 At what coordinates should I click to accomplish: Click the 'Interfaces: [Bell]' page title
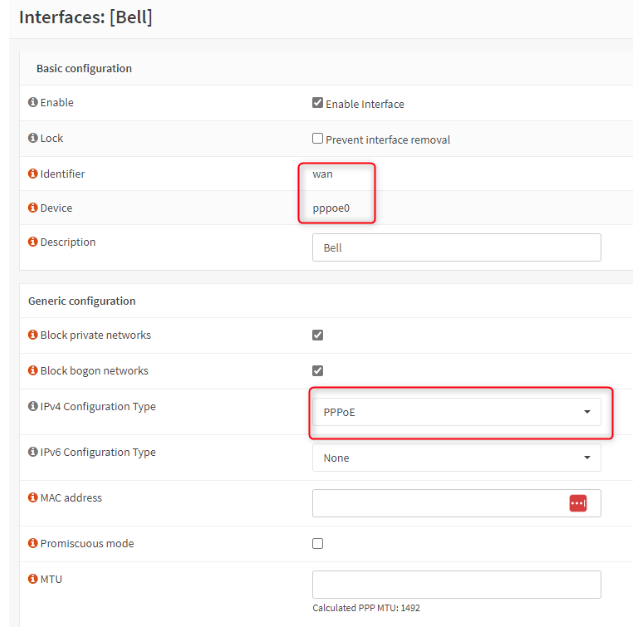(x=86, y=18)
